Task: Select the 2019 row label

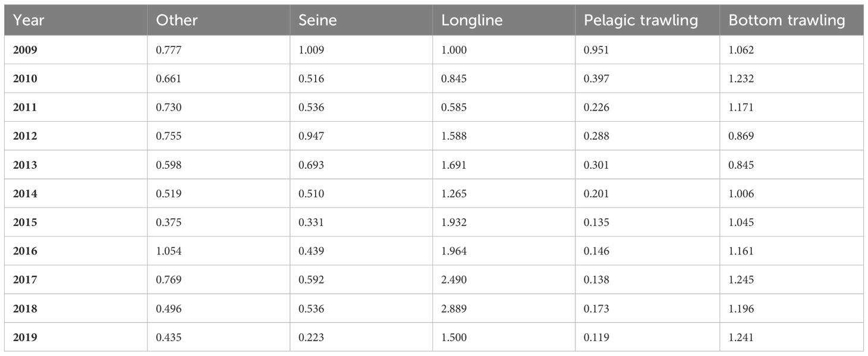Action: [x=25, y=338]
